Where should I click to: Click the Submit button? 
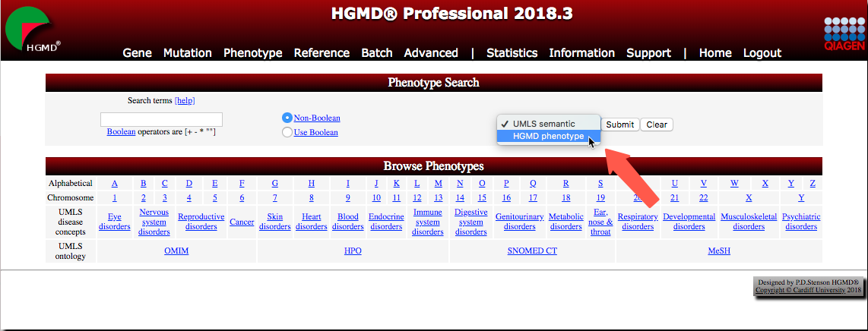click(620, 125)
